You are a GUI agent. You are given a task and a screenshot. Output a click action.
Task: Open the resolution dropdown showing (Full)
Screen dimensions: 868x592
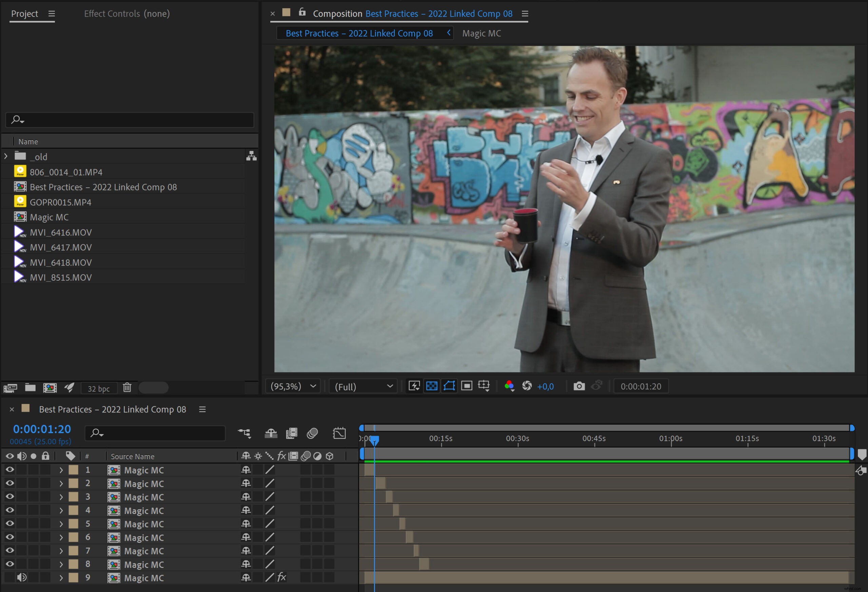pyautogui.click(x=362, y=386)
